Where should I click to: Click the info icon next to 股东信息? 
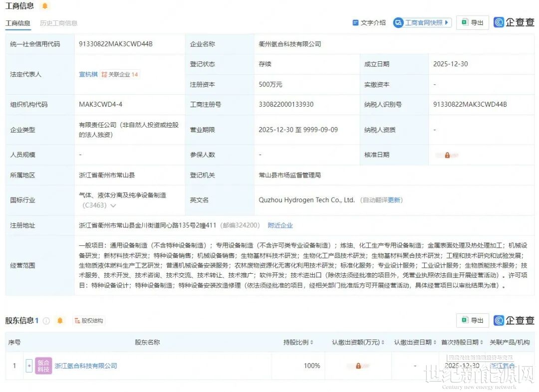pos(46,321)
